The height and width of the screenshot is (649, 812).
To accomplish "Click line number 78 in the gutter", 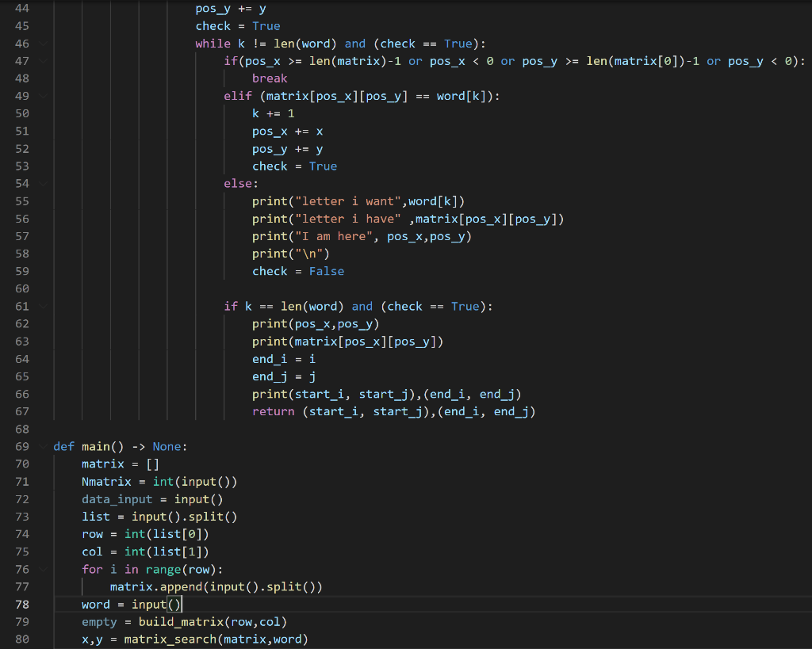I will click(21, 604).
